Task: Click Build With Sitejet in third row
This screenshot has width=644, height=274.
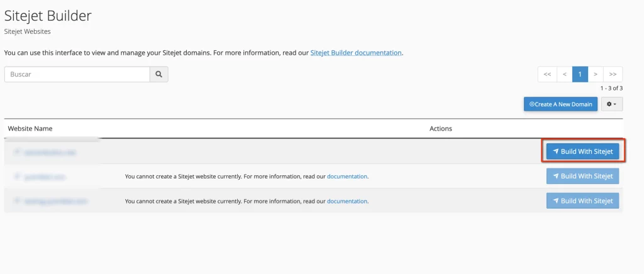Action: 582,200
